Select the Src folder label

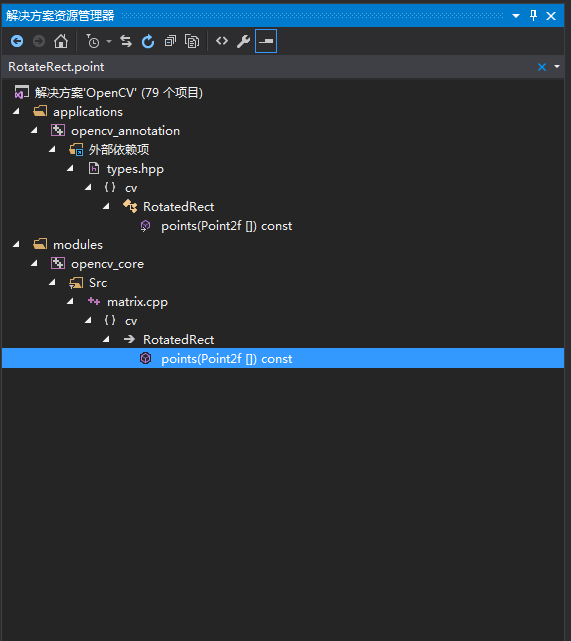98,283
